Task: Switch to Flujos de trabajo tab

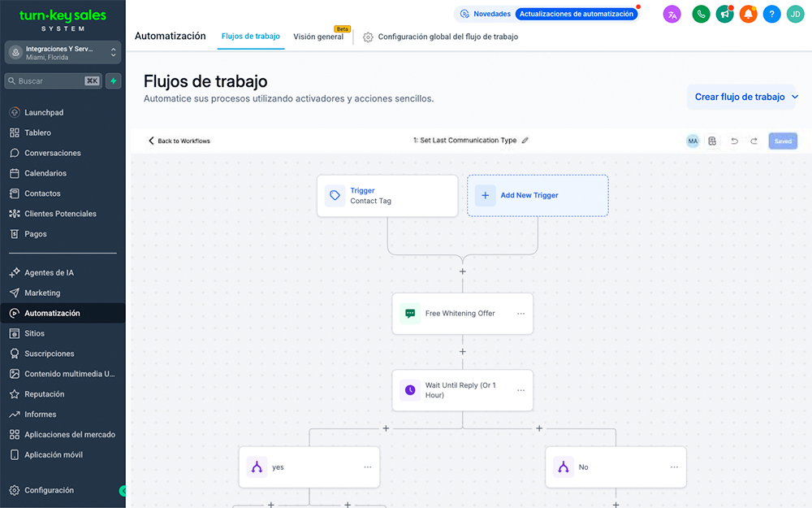Action: click(x=251, y=37)
